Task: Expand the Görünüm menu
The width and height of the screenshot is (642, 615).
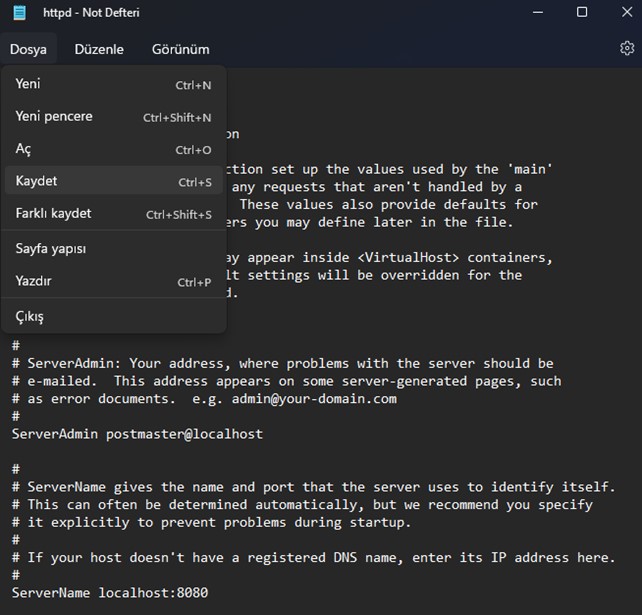Action: coord(181,49)
